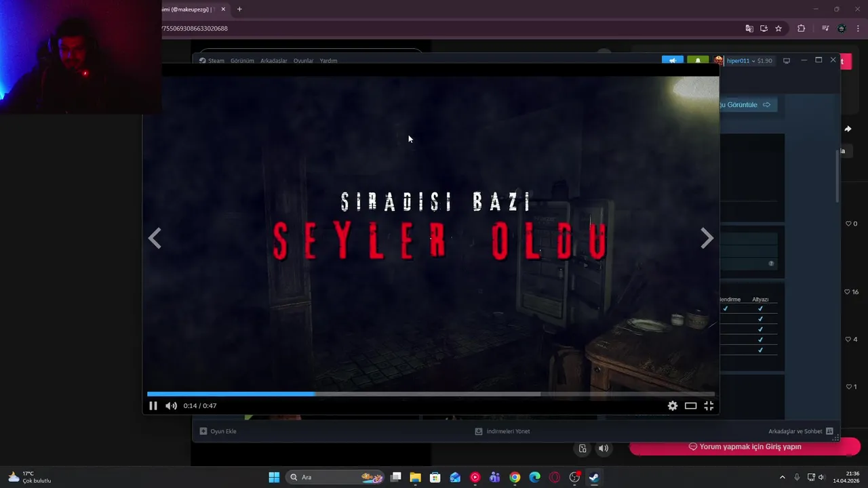
Task: Translate this page icon
Action: click(749, 28)
